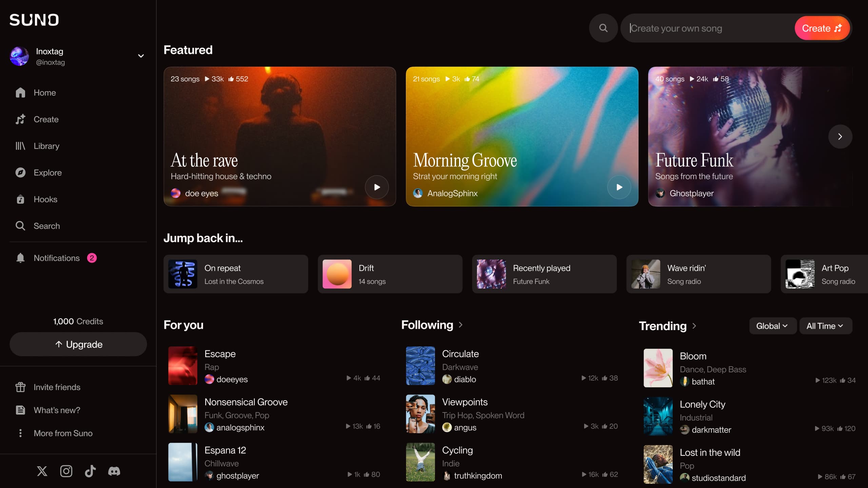The image size is (868, 488).
Task: Open the All Time filter dropdown
Action: pyautogui.click(x=825, y=326)
